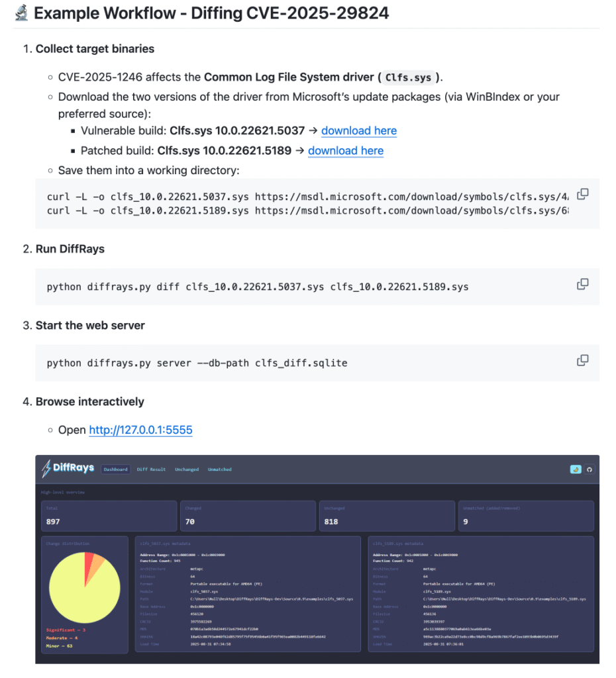Go to the Unmatched tab
Viewport: 616px width, 678px height.
(x=220, y=469)
